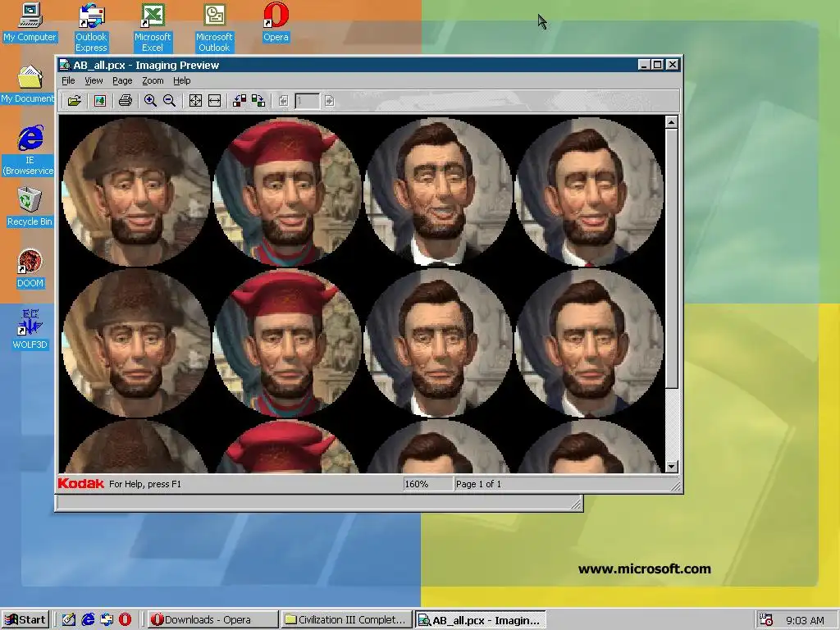This screenshot has width=840, height=630.
Task: Select the Best Fit toolbar icon
Action: tap(195, 101)
